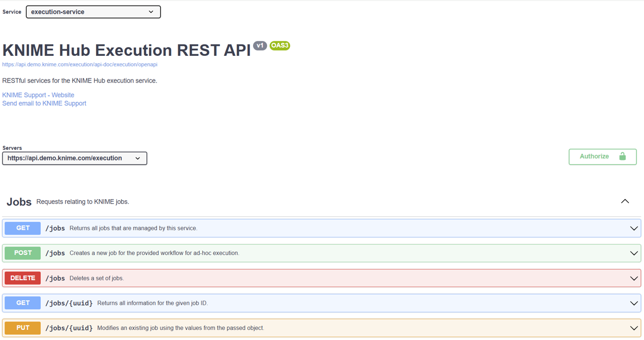
Task: Click the DELETE method badge for /jobs
Action: [x=23, y=278]
